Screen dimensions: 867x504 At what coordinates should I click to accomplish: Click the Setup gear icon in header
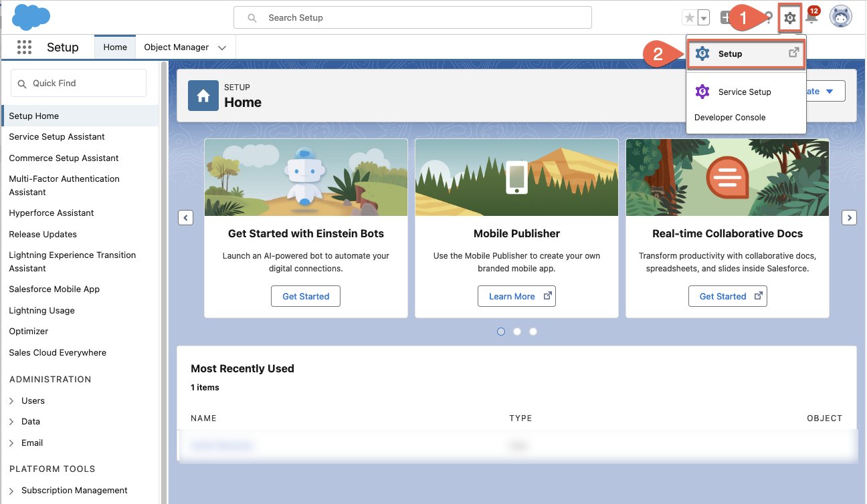[x=789, y=17]
